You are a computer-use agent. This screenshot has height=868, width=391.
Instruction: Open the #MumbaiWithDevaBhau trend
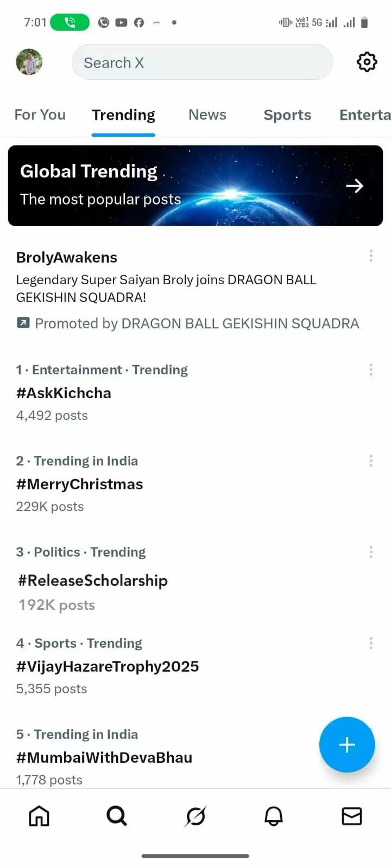coord(104,757)
